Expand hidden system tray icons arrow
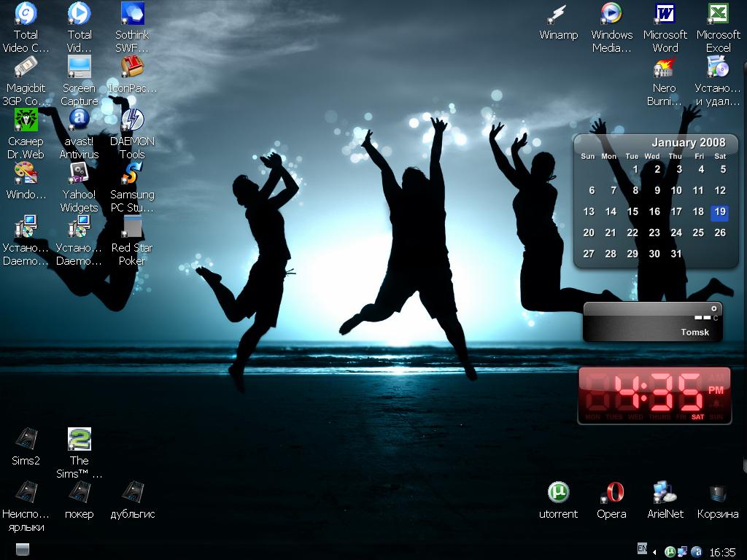Screen dimensions: 747x560 tap(655, 553)
